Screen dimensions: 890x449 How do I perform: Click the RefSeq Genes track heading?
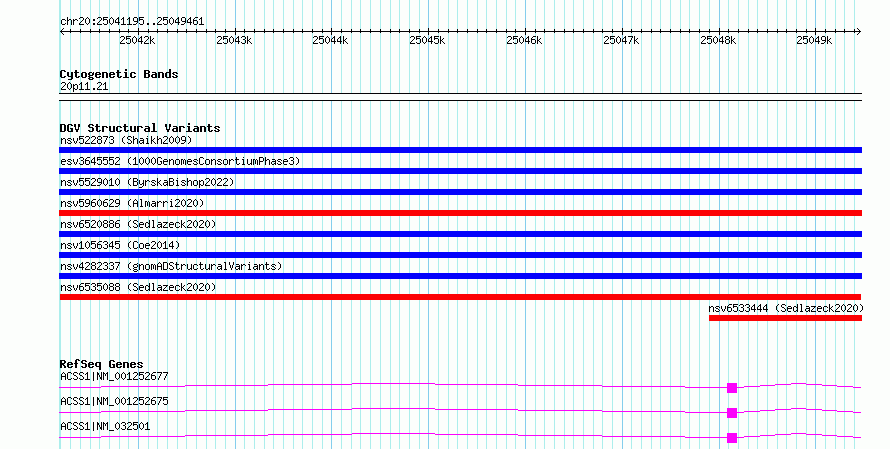[x=101, y=364]
